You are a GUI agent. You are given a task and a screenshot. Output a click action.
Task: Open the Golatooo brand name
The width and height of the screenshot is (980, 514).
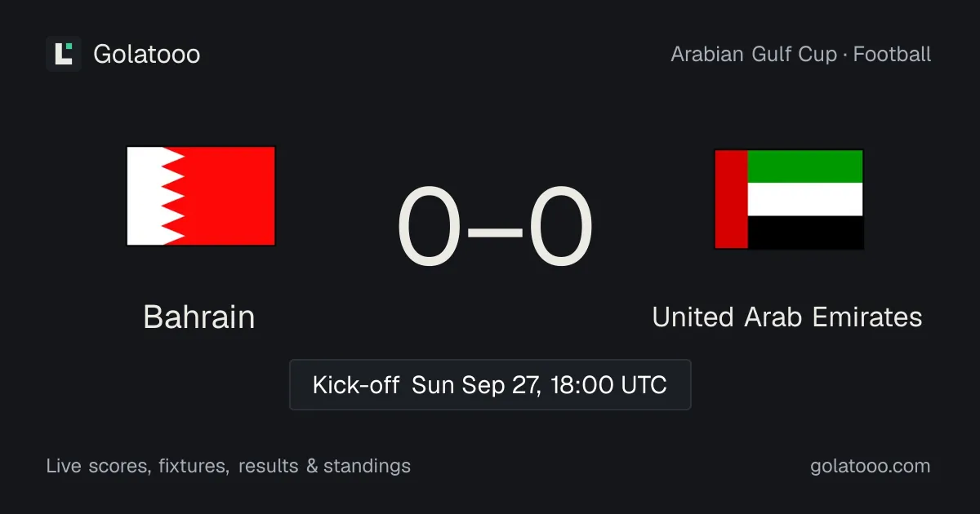pos(147,54)
